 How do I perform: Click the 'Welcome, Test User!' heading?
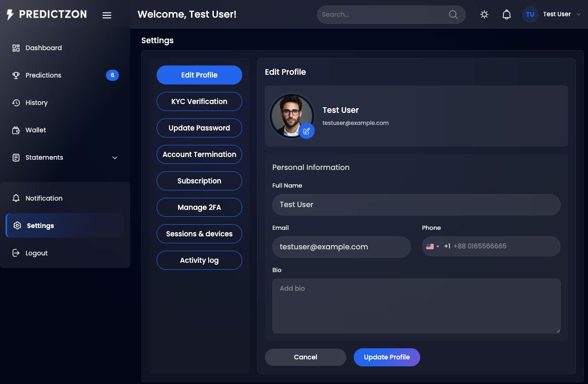coord(187,14)
